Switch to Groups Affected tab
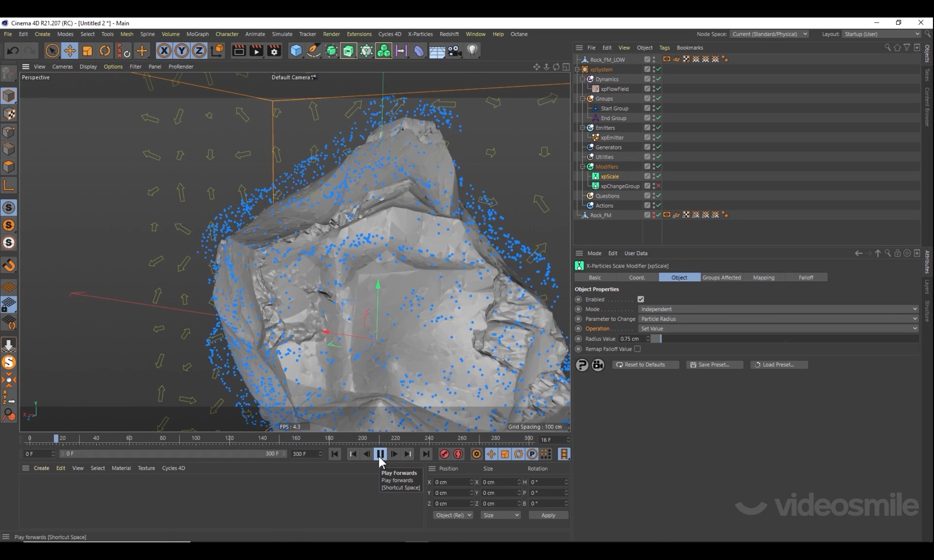 (x=721, y=277)
